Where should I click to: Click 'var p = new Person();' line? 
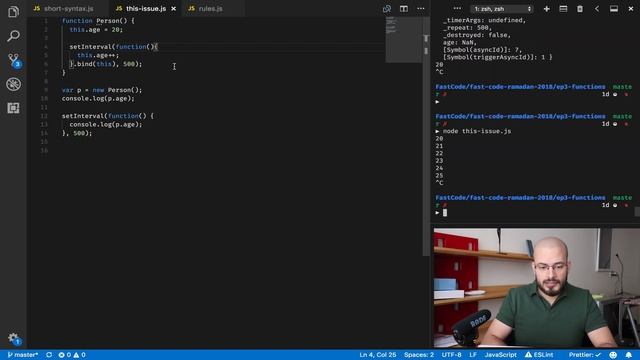coord(102,90)
